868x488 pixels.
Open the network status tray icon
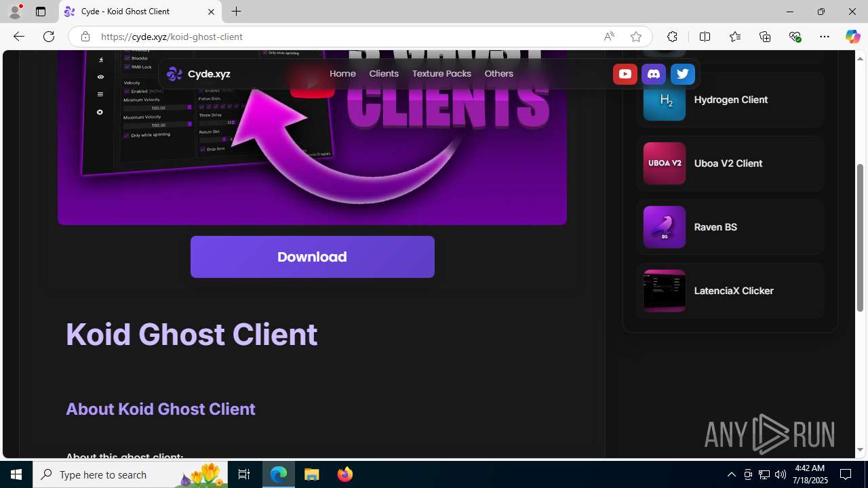coord(764,474)
